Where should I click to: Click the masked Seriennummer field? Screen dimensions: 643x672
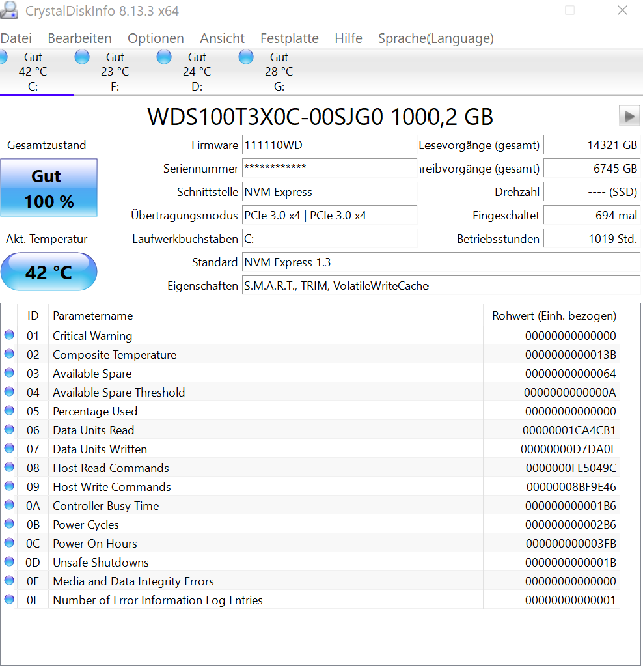(329, 169)
